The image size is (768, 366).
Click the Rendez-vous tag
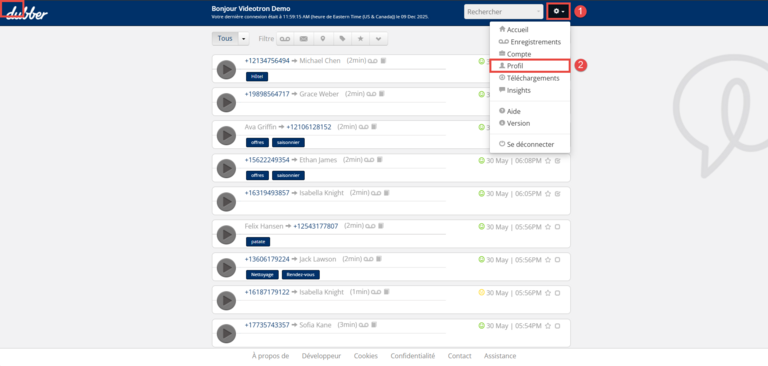pyautogui.click(x=301, y=274)
